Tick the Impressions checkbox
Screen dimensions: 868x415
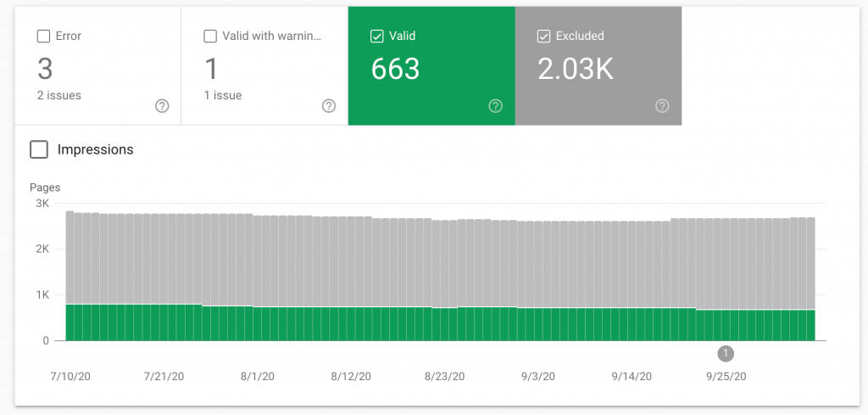[39, 149]
